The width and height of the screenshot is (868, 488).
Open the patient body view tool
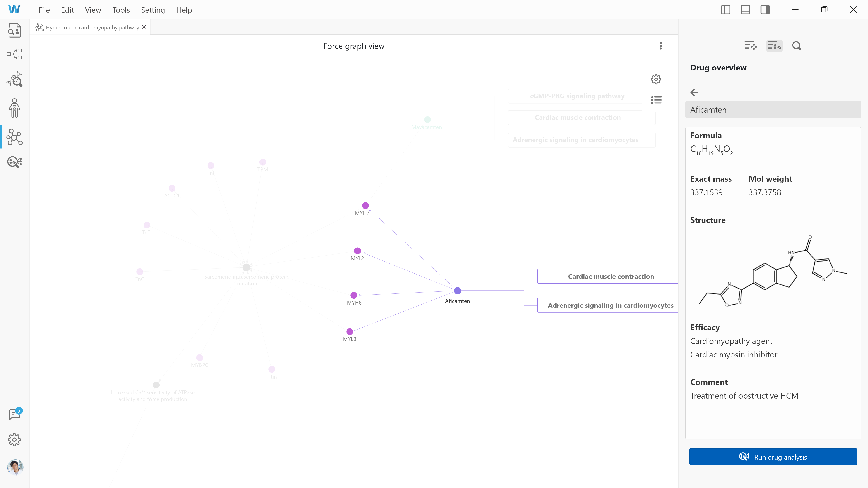point(14,108)
